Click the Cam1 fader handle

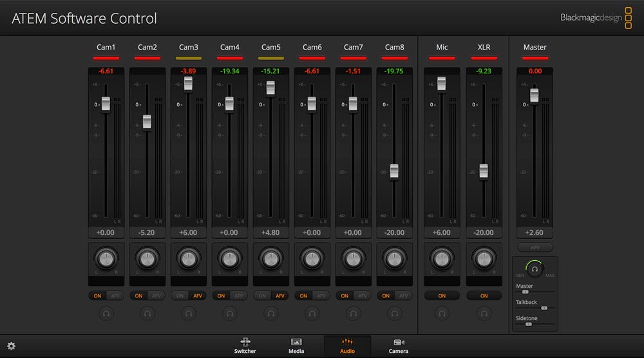click(x=106, y=104)
